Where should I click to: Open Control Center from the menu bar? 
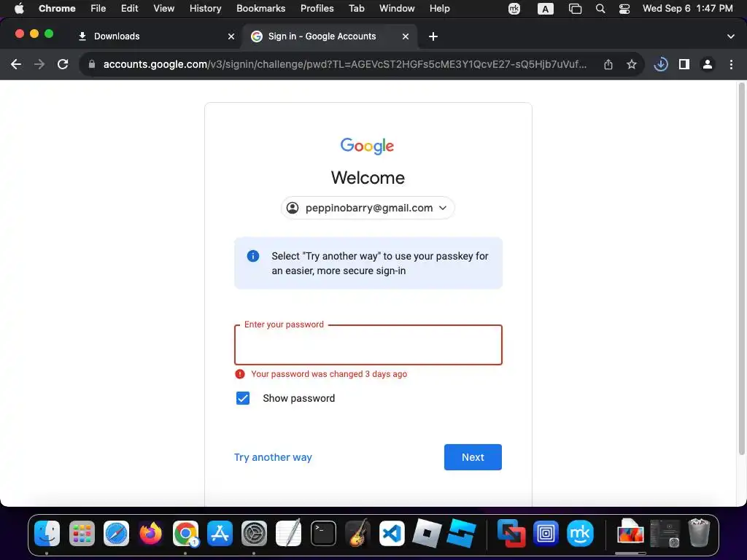pyautogui.click(x=624, y=9)
